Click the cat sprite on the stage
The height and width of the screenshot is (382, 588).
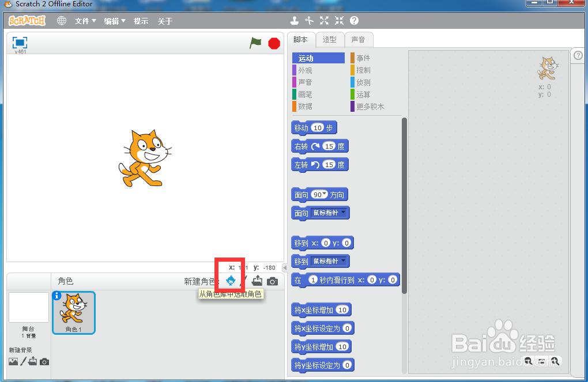click(145, 158)
